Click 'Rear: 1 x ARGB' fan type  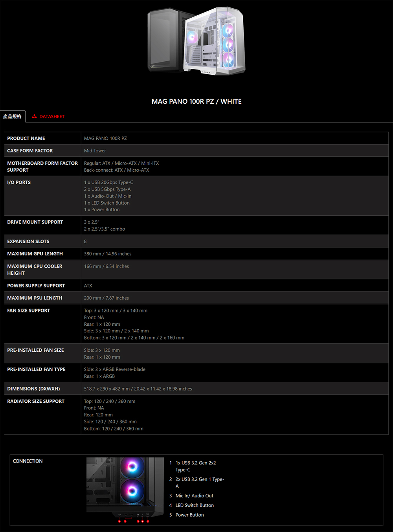click(x=99, y=376)
